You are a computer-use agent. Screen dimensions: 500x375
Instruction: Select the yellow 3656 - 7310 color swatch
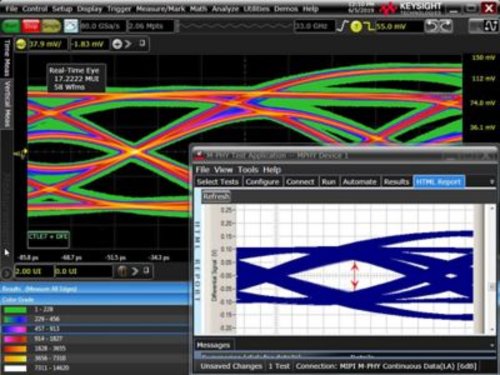[x=15, y=359]
